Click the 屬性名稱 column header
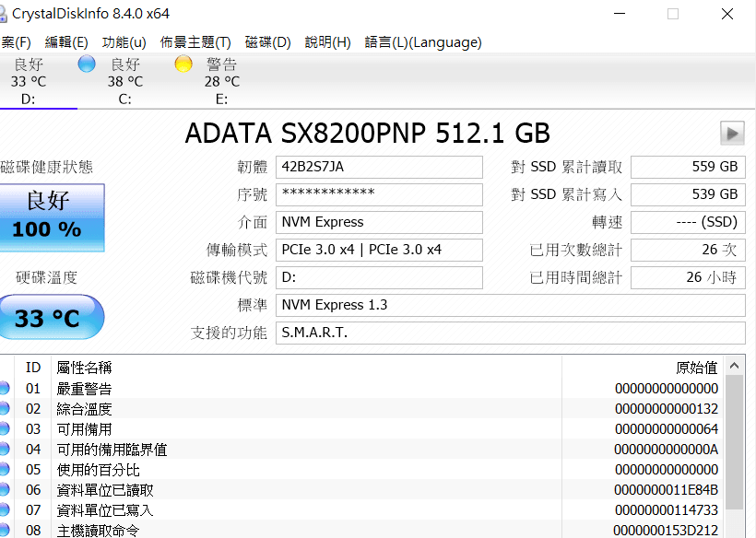 (307, 368)
